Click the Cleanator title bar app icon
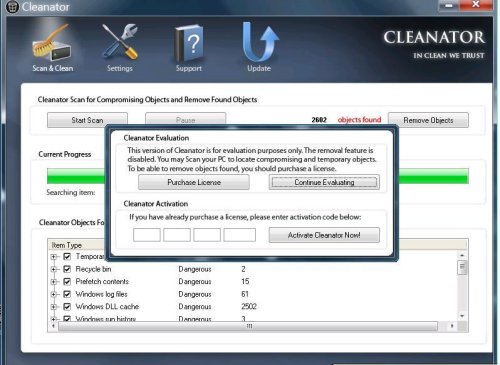This screenshot has width=500, height=365. [13, 7]
